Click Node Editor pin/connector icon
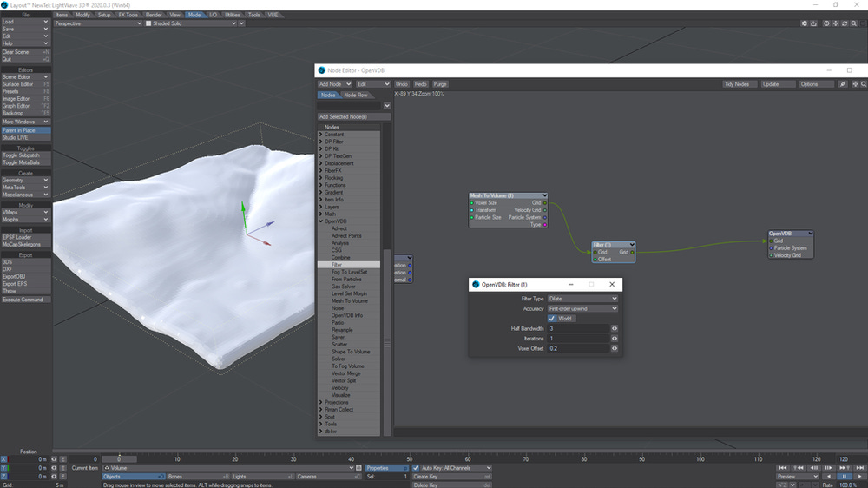The height and width of the screenshot is (488, 868). pyautogui.click(x=843, y=84)
